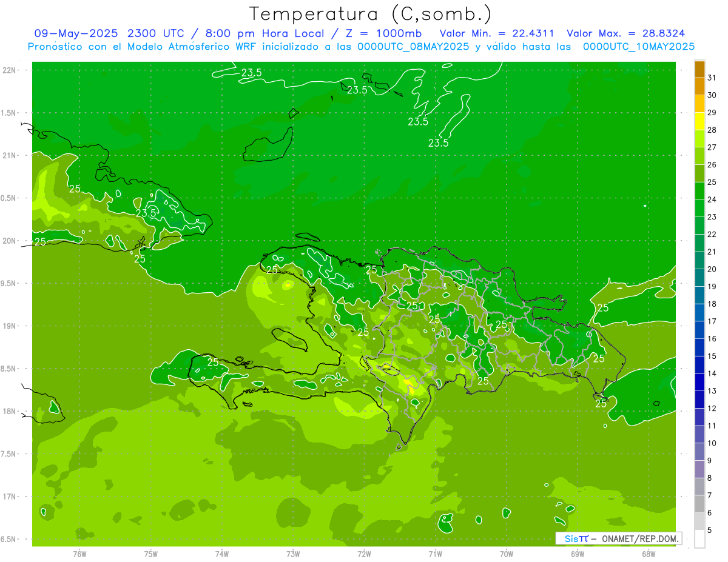
Task: Click the '74W' longitude axis label
Action: tap(222, 554)
